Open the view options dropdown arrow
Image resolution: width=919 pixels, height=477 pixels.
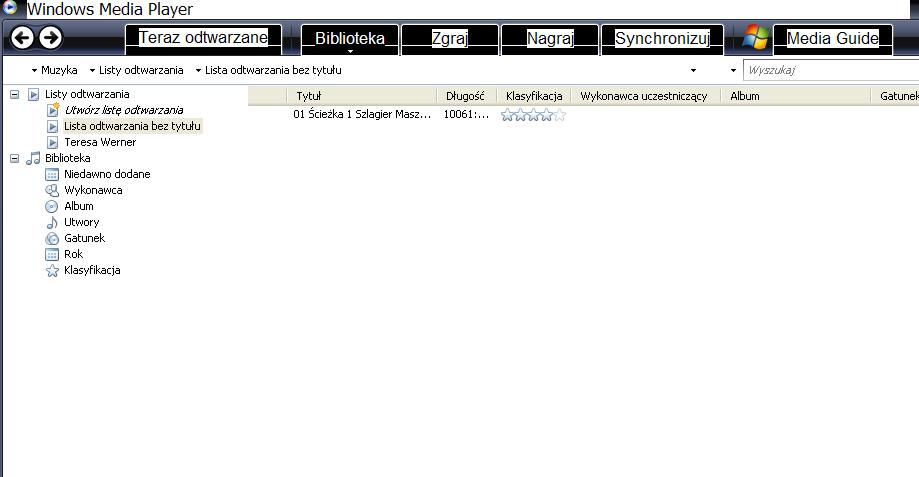693,70
